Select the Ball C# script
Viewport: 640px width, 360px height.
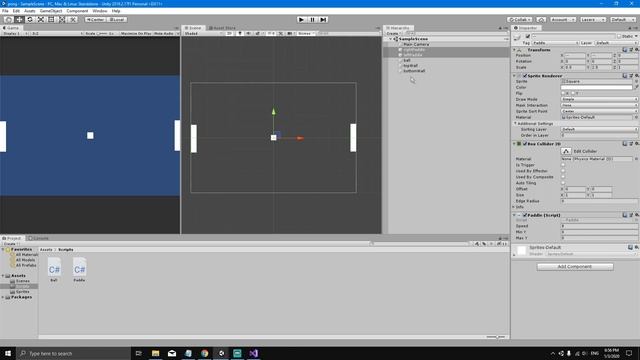click(x=54, y=270)
